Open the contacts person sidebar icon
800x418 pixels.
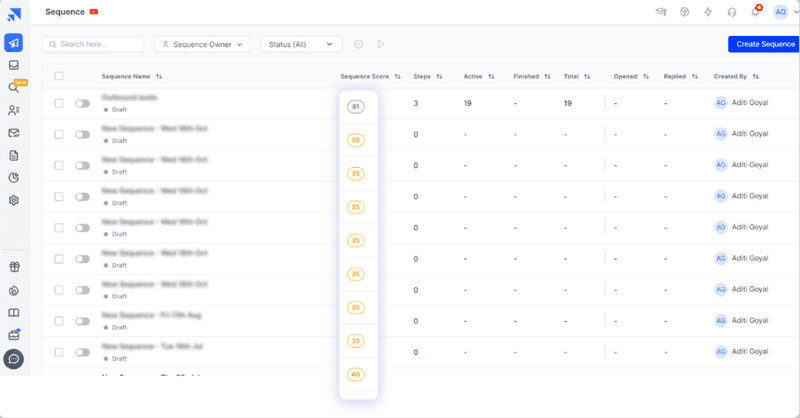14,110
